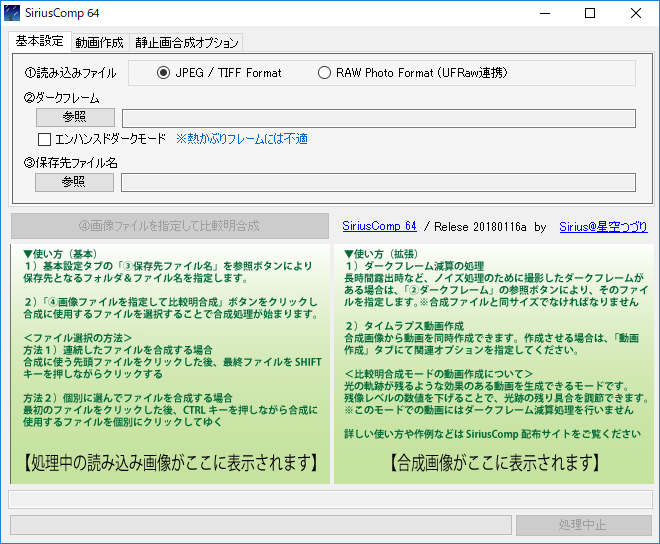Open the 静止画合成オプション tab
660x544 pixels.
click(x=186, y=43)
